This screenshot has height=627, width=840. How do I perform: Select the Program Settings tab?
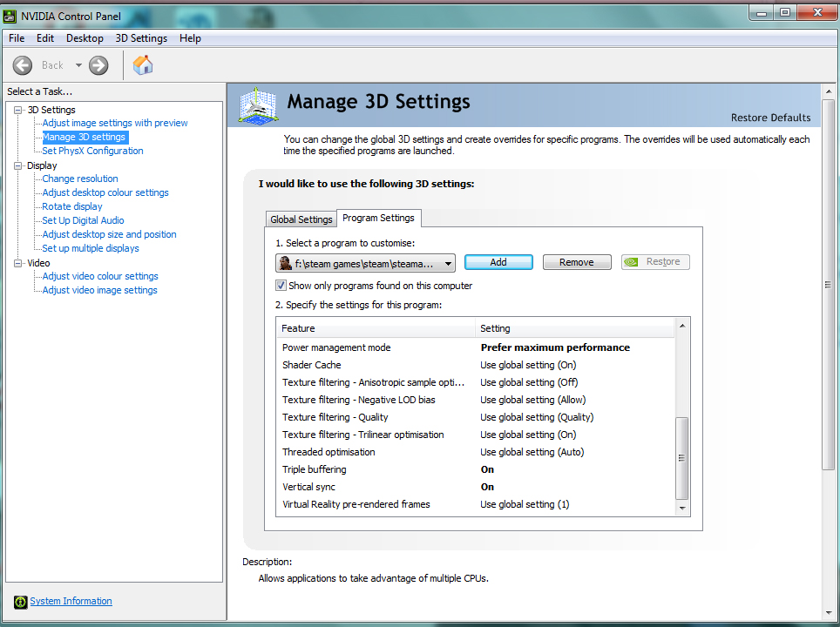coord(378,218)
